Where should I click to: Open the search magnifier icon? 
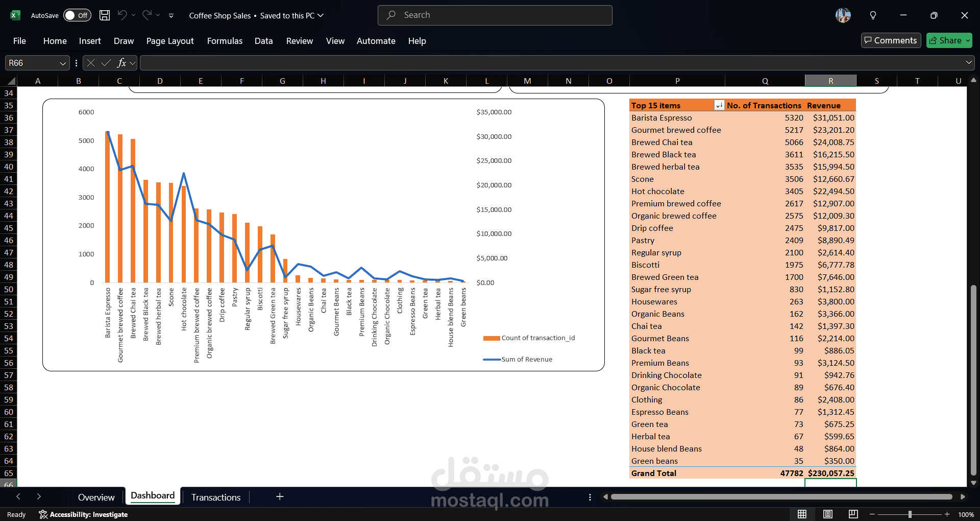click(x=391, y=15)
